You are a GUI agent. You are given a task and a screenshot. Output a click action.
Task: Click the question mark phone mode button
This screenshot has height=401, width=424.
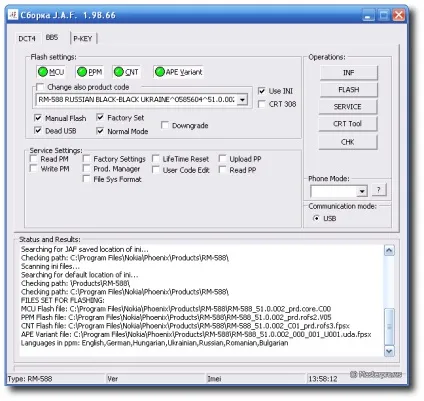[379, 190]
